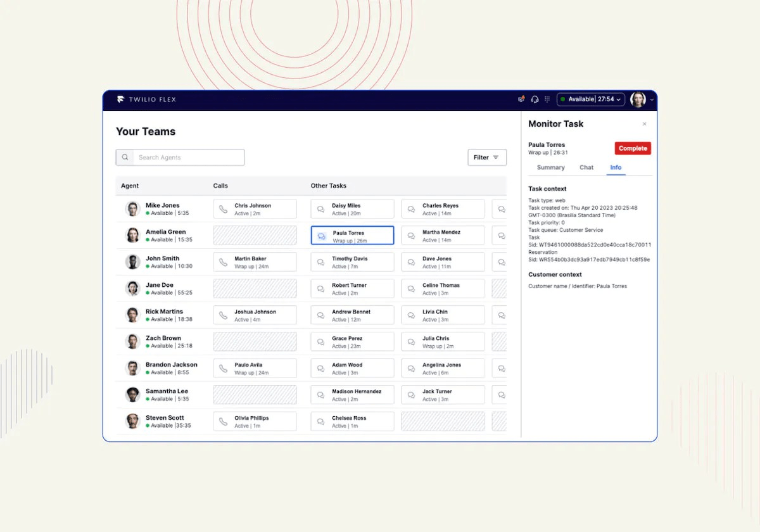This screenshot has width=760, height=532.
Task: Expand the chevron next to the profile picture
Action: click(x=651, y=100)
